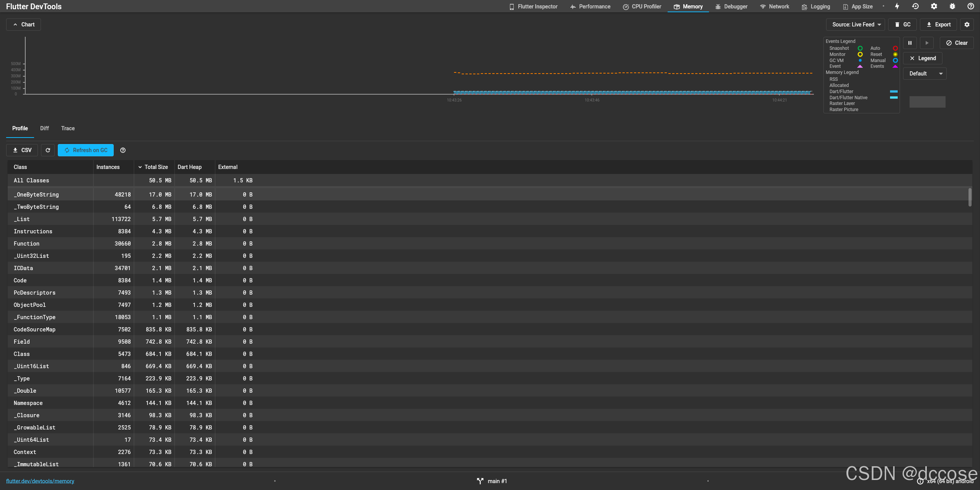Viewport: 980px width, 490px height.
Task: Open the Default chart interval dropdown
Action: tap(925, 74)
